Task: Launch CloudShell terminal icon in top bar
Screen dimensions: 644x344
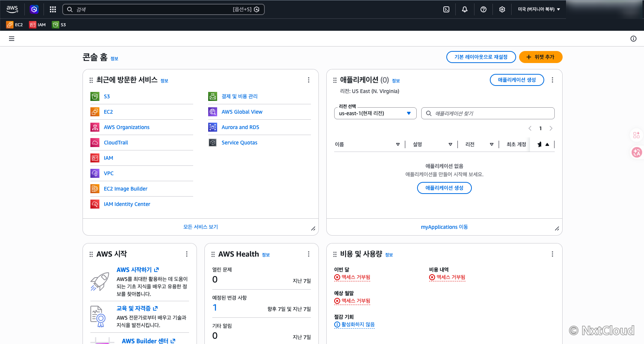Action: [446, 9]
